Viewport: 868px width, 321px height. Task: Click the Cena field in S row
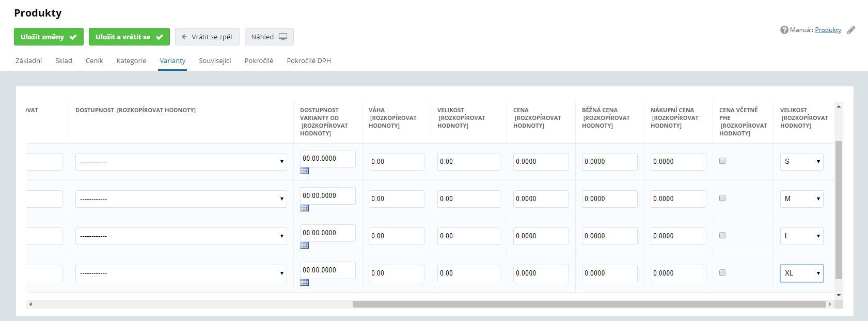click(541, 162)
